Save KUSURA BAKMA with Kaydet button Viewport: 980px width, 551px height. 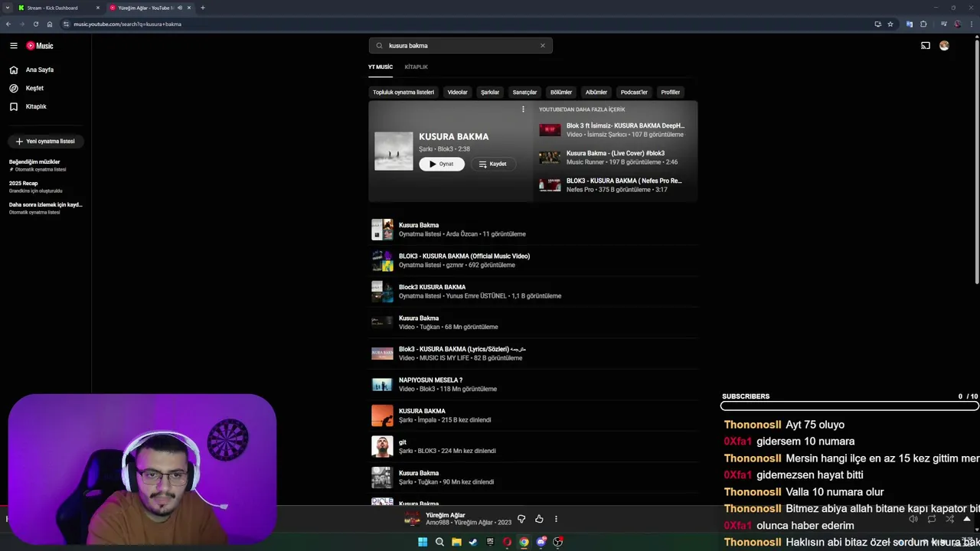click(x=493, y=164)
